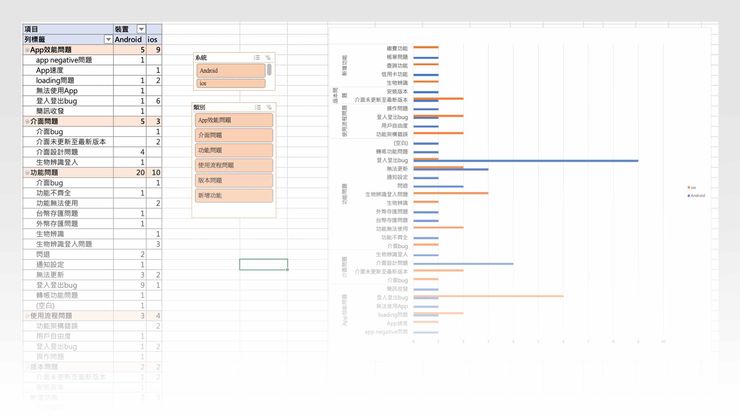Open the 裝置 column filter dropdown

pos(141,30)
